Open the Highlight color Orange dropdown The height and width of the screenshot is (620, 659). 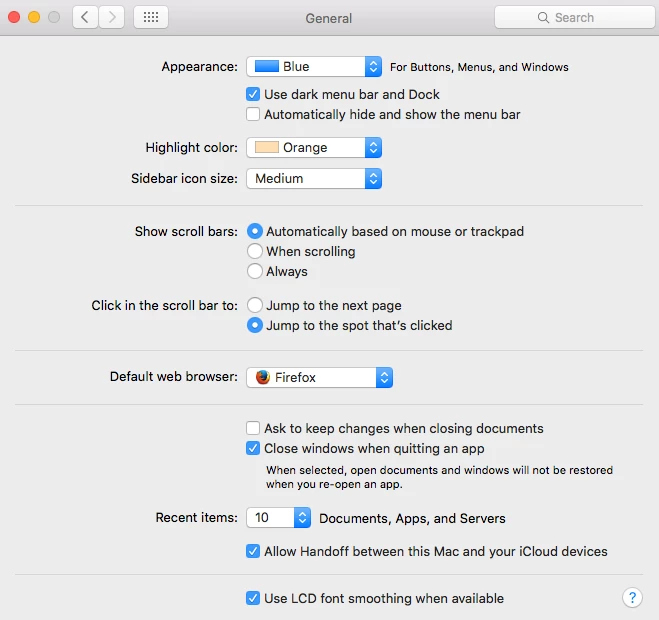click(x=314, y=148)
